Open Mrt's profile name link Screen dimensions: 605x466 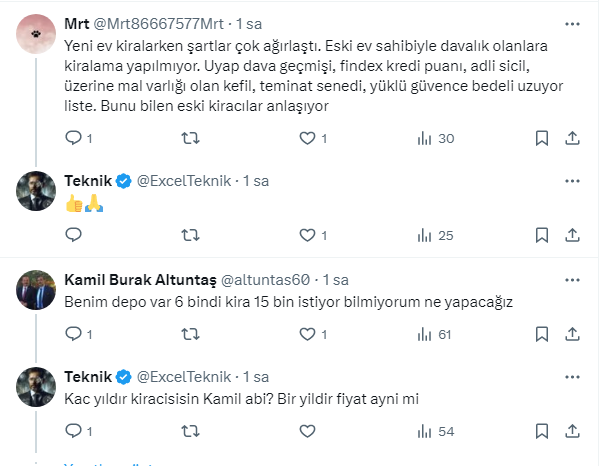[76, 21]
